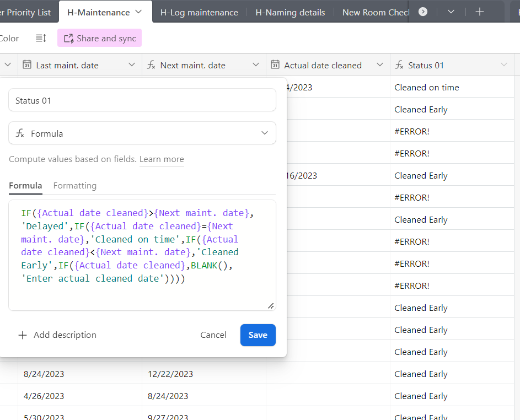Open Status 01 column menu chevron

(x=504, y=64)
